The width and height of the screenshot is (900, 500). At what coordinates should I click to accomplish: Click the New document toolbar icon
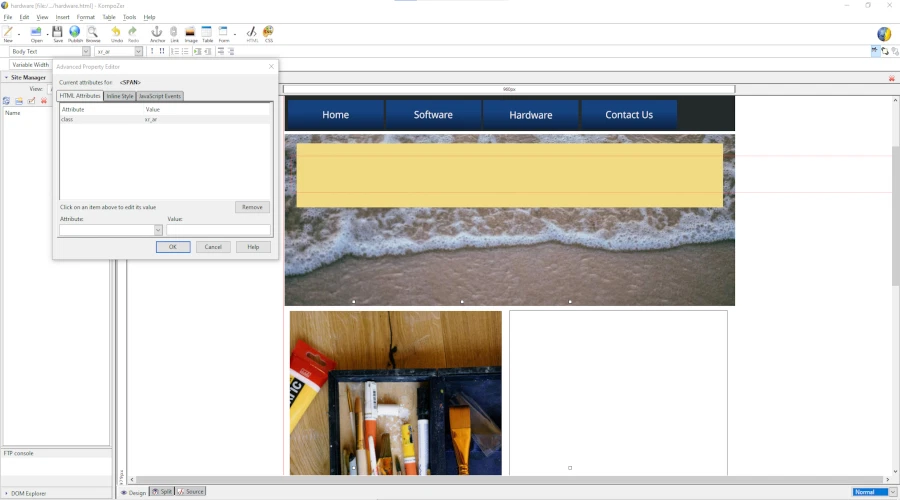8,32
